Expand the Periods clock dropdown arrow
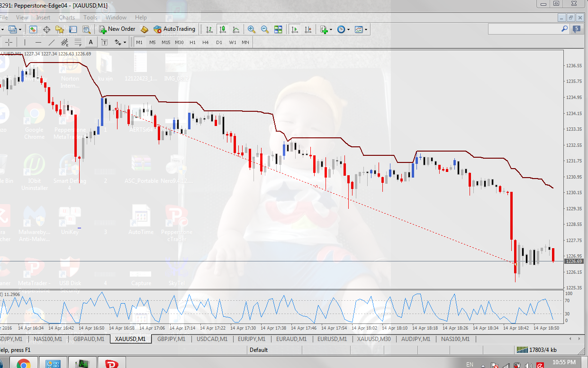The image size is (588, 368). [349, 29]
